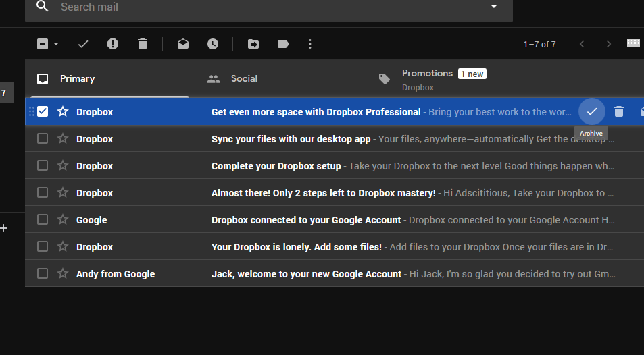Delete the Dropbox Professional email row trash
Image resolution: width=644 pixels, height=355 pixels.
point(619,111)
